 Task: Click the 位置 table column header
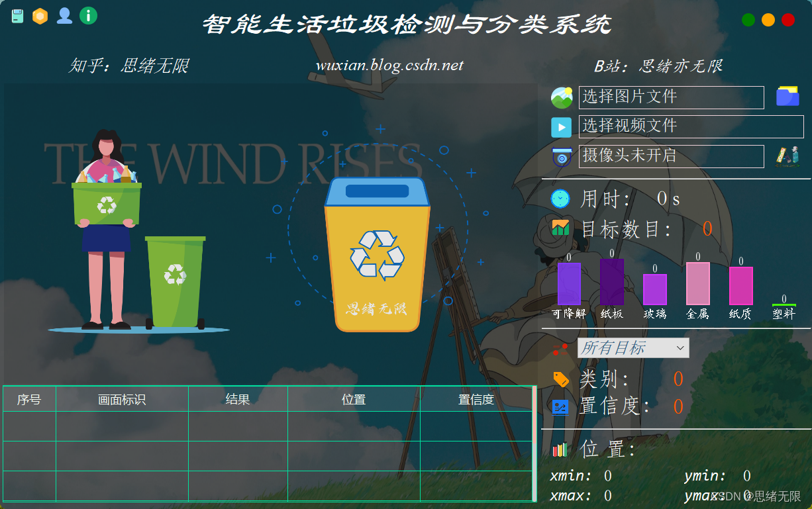click(354, 399)
